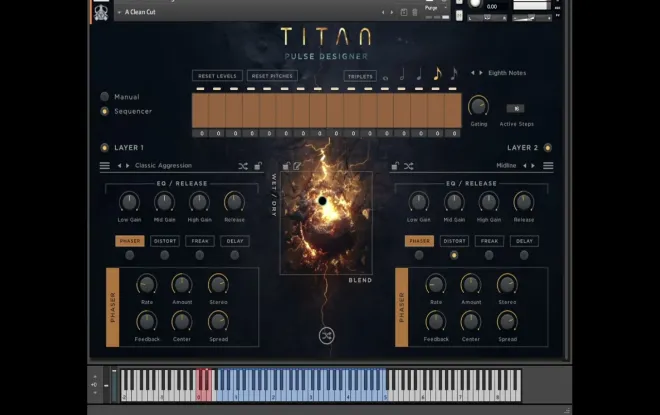Click the first sequencer step bar
This screenshot has width=660, height=415.
tap(200, 110)
